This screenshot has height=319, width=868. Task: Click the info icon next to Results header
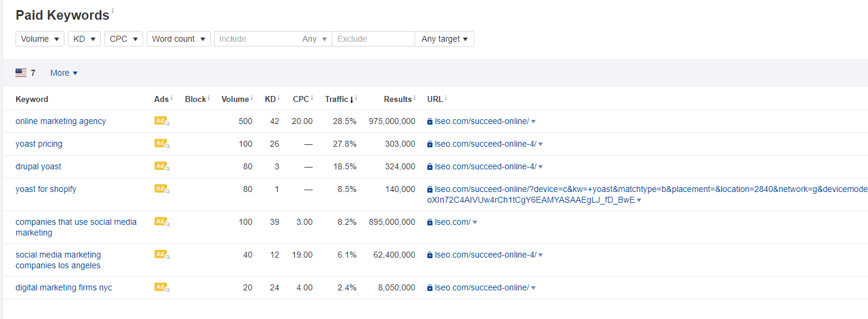[414, 98]
